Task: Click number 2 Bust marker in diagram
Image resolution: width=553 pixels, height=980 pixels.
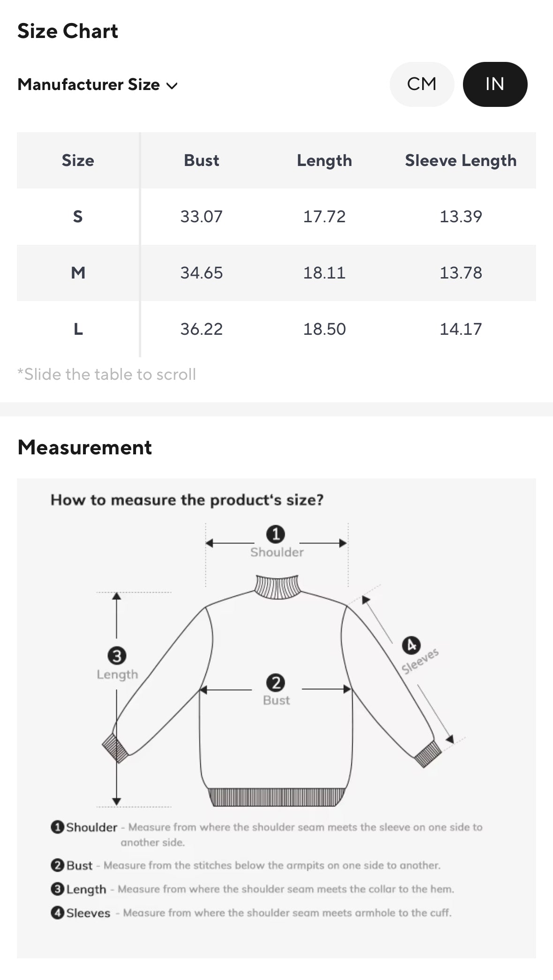Action: click(x=276, y=683)
